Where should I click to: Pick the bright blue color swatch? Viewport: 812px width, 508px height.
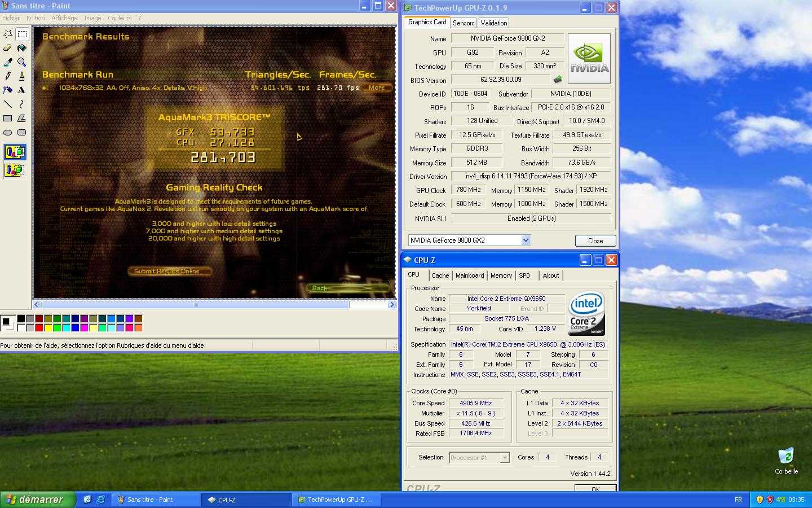(x=75, y=327)
